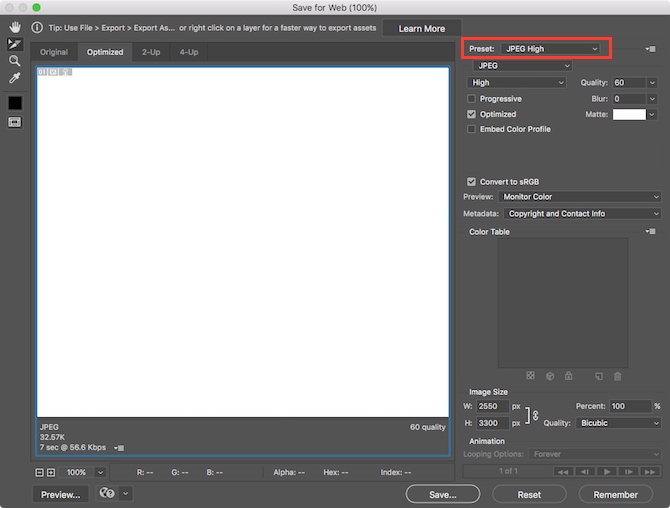Image resolution: width=670 pixels, height=508 pixels.
Task: Open the Metadata dropdown
Action: pos(582,214)
